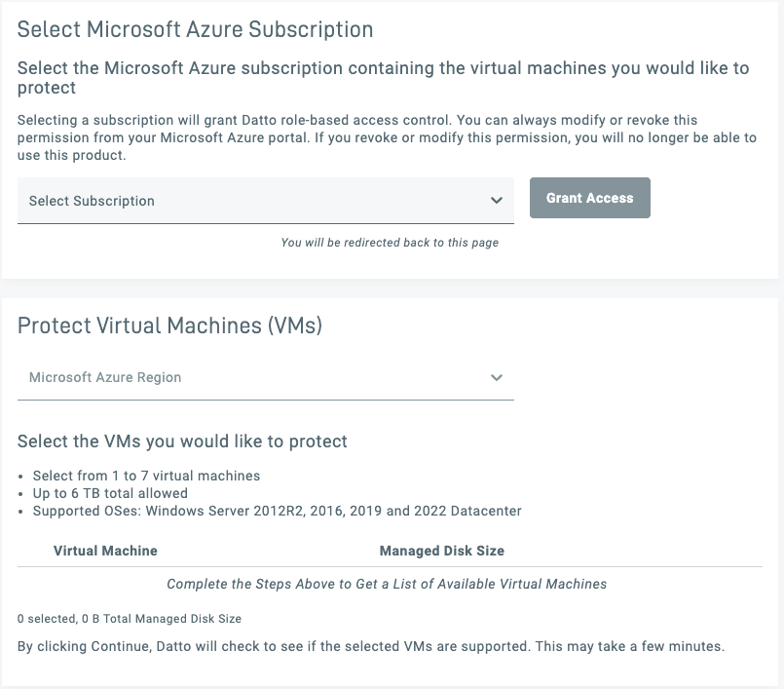Click the subscription containing virtual machines subheading

384,78
